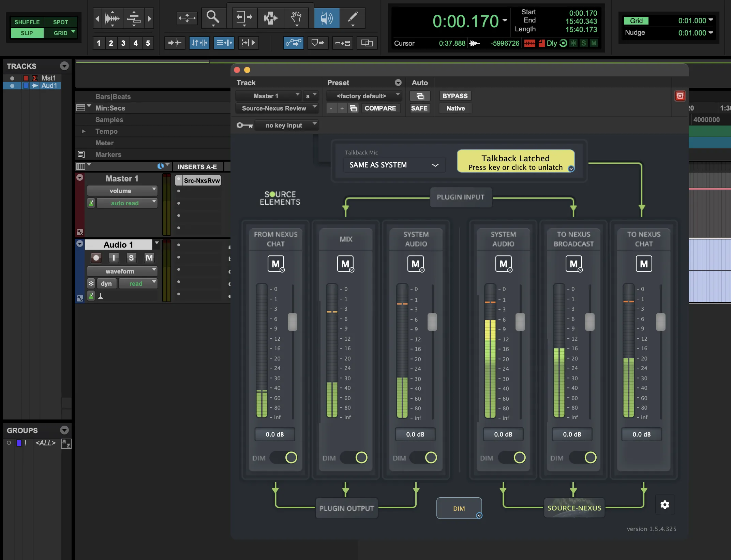Open the plugin settings gear
This screenshot has width=731, height=560.
[x=665, y=505]
